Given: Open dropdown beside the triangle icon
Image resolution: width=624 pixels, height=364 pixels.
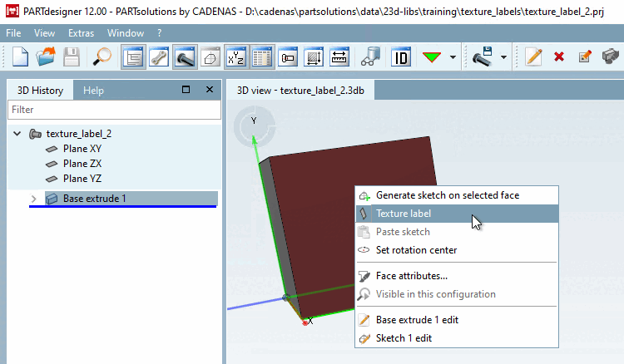Looking at the screenshot, I should click(453, 57).
